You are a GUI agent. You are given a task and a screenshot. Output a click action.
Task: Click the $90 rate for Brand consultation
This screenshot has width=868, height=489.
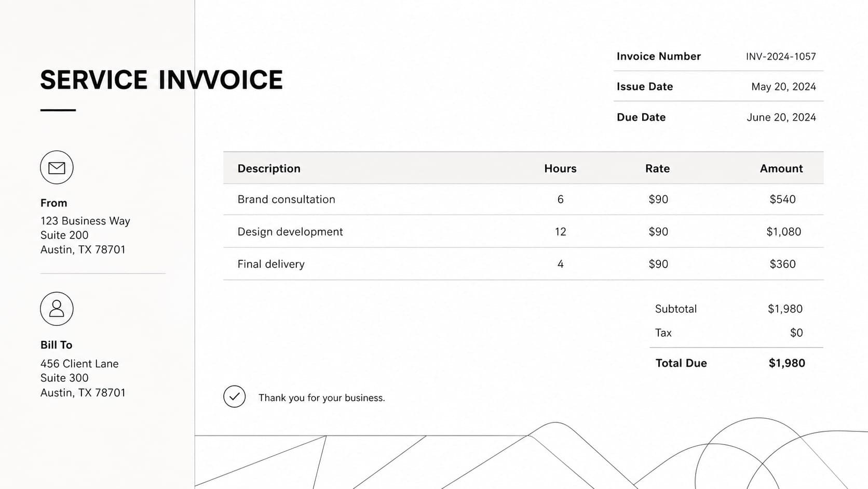658,199
